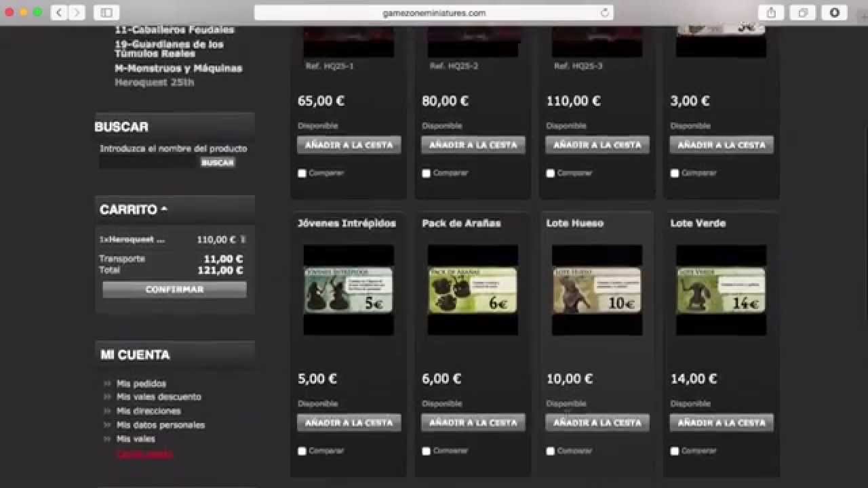The height and width of the screenshot is (488, 868).
Task: Open the Lote Hueso product image
Action: (x=597, y=290)
